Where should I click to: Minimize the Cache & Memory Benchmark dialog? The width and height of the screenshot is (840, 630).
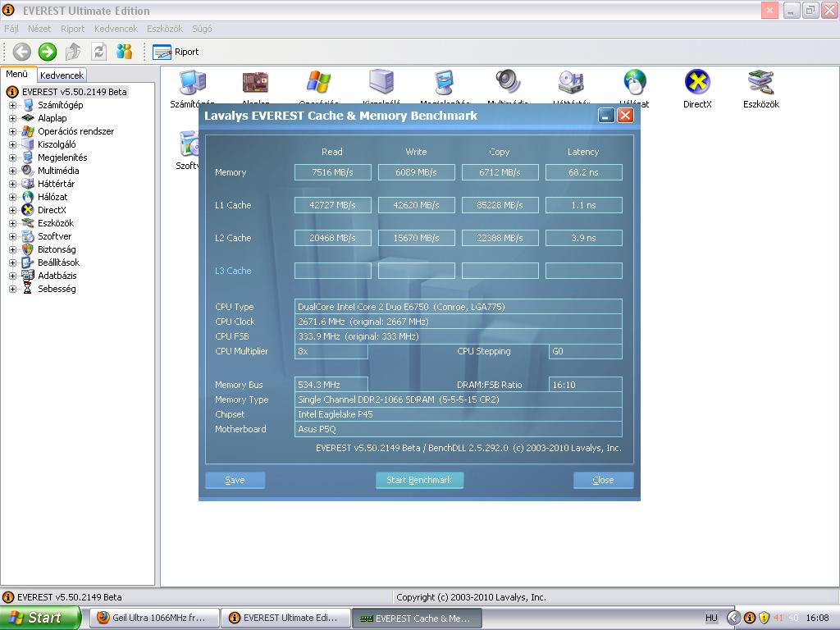pos(606,116)
